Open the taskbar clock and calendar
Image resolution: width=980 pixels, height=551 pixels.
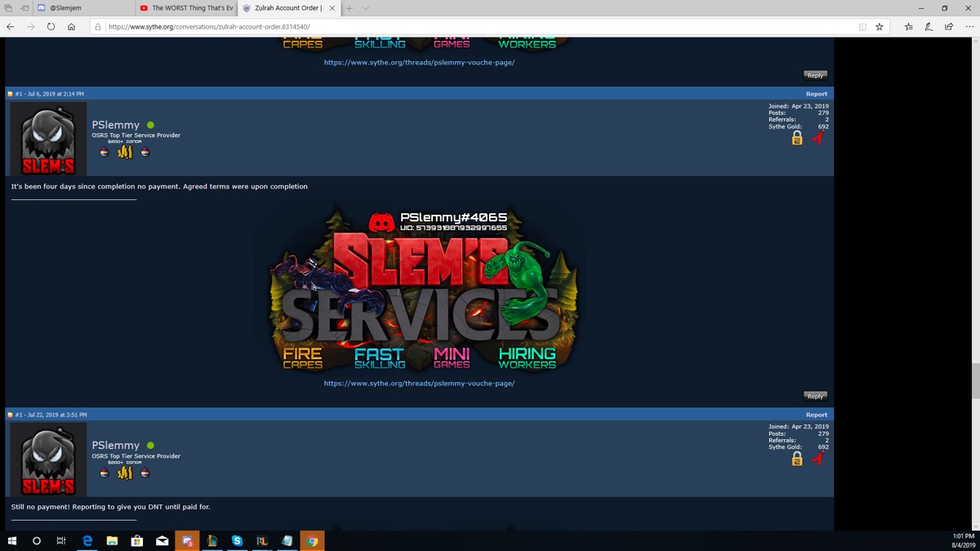click(x=964, y=540)
